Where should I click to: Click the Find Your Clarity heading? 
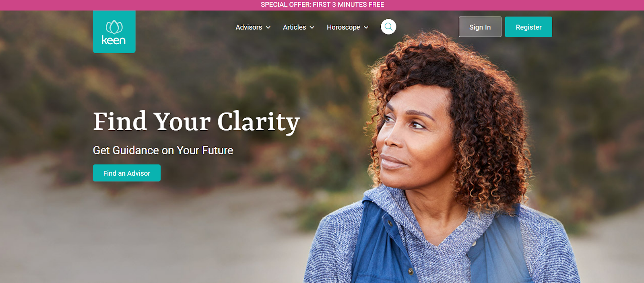(196, 122)
